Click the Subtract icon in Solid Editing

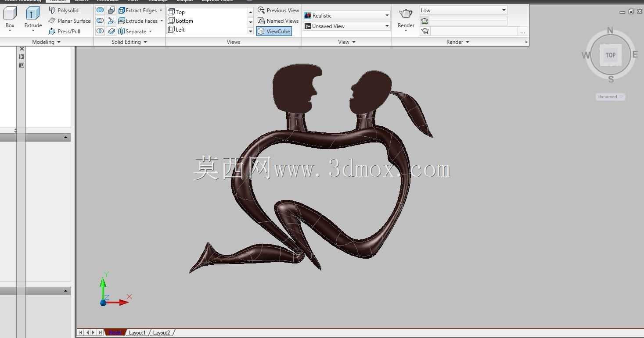click(100, 21)
